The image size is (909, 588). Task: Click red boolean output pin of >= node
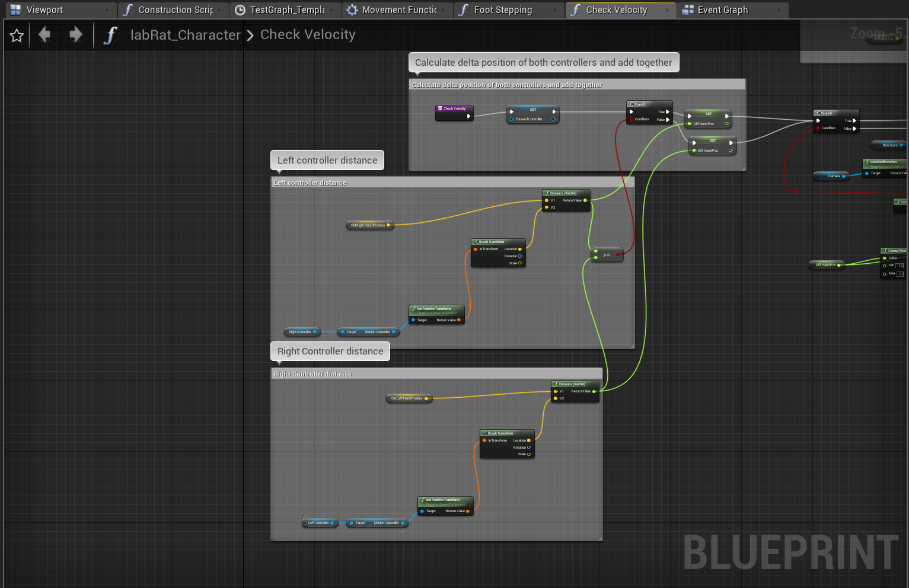click(x=618, y=255)
